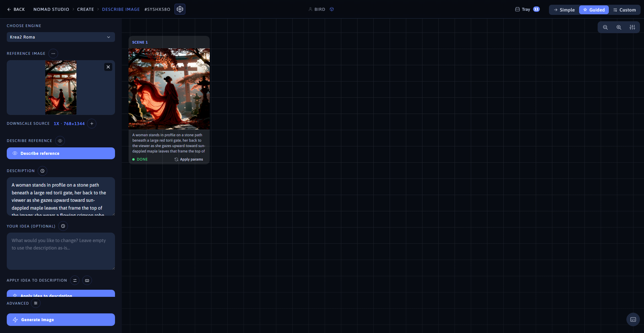This screenshot has height=333, width=644.
Task: Switch to Guided mode tab
Action: click(594, 10)
